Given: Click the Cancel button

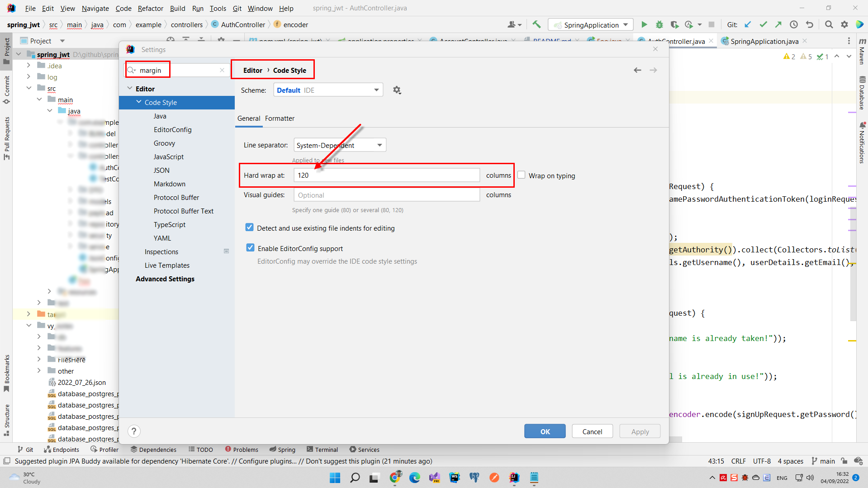Looking at the screenshot, I should click(x=592, y=431).
